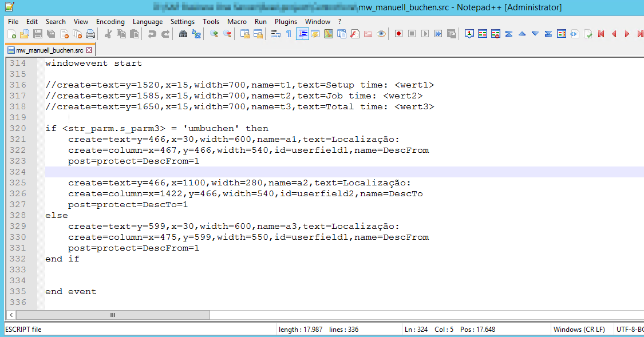Toggle show all characters (pilcrow icon)

(289, 34)
